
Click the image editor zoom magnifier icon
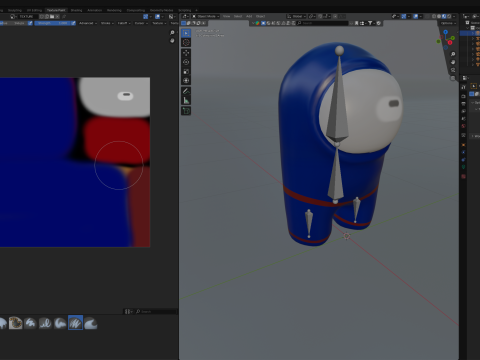point(172,33)
